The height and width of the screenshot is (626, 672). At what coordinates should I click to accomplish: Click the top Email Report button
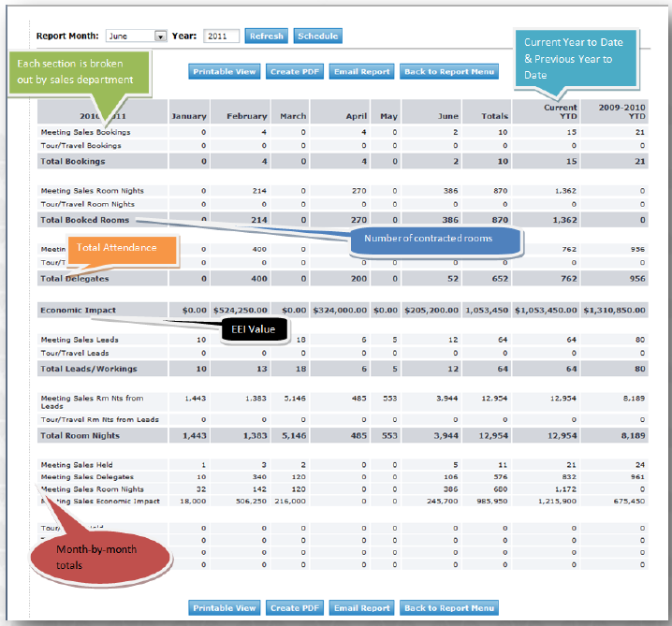point(361,71)
